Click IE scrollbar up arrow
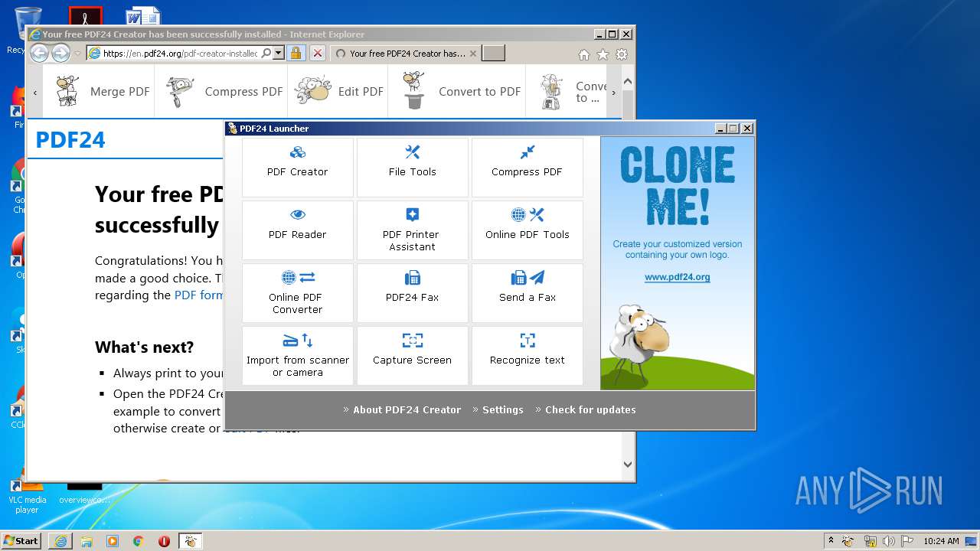 (628, 81)
